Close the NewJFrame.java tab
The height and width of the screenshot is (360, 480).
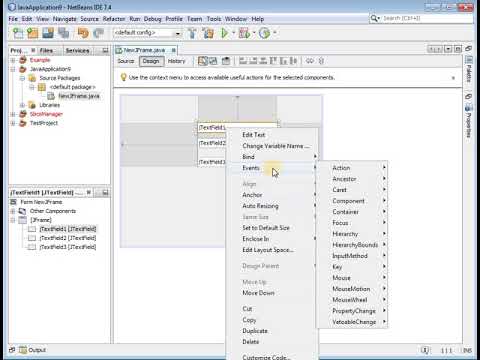click(173, 50)
